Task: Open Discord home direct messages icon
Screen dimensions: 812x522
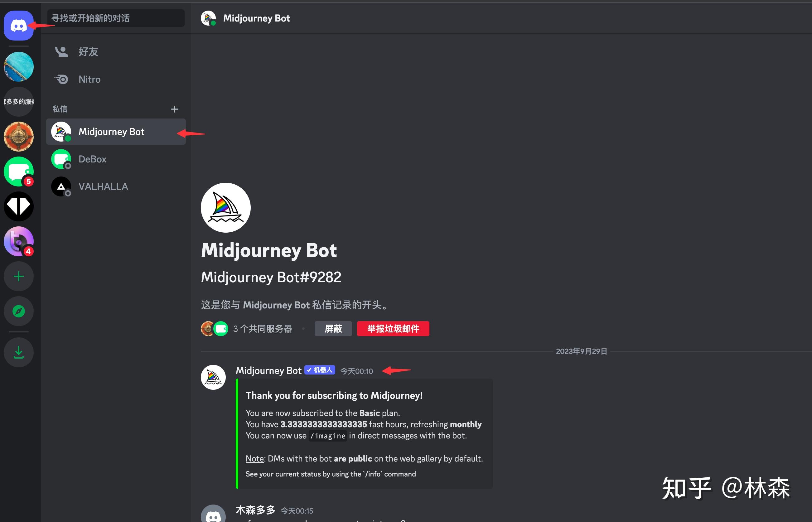Action: pos(19,26)
